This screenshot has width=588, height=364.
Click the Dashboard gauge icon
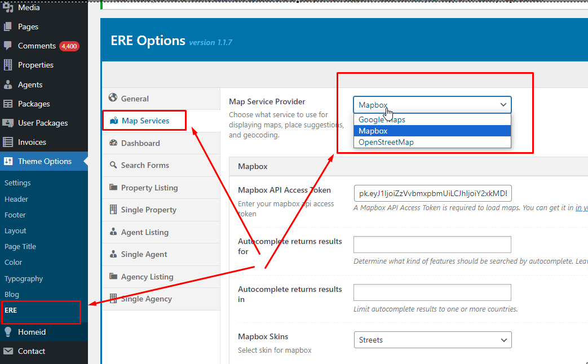point(113,143)
